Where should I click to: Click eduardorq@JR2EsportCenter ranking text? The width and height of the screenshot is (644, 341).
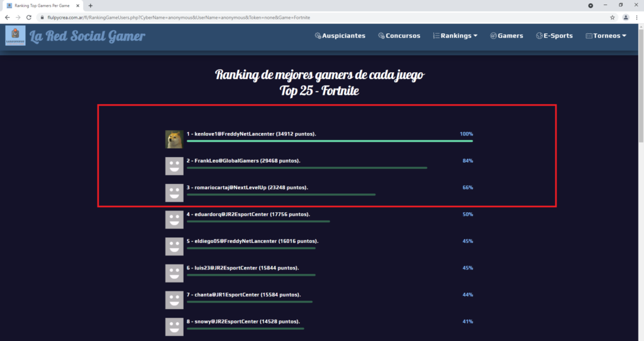tap(248, 214)
